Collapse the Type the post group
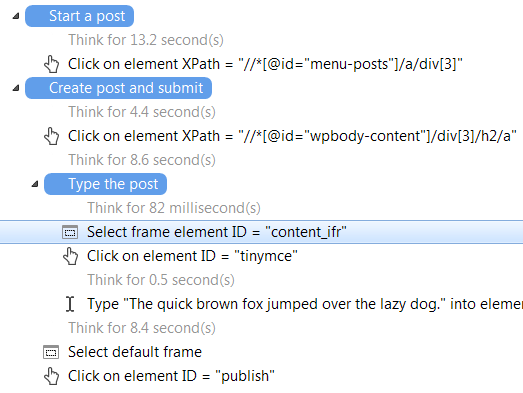The image size is (523, 393). click(35, 184)
